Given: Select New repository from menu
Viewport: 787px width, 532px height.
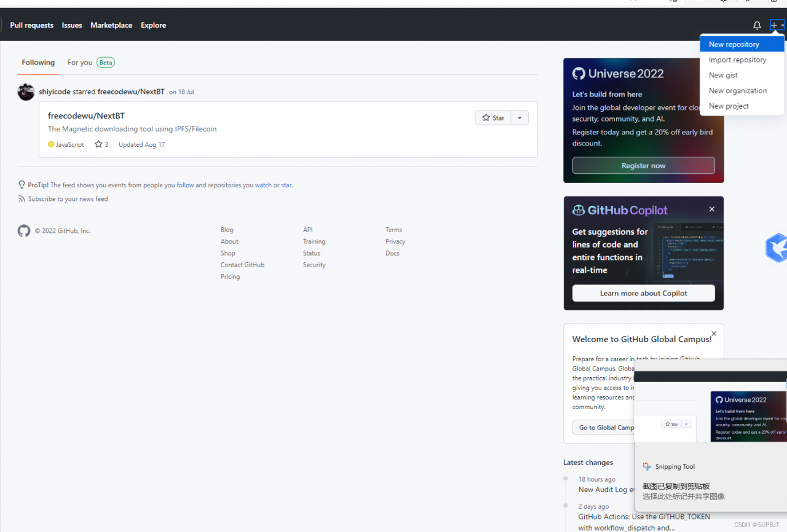Looking at the screenshot, I should click(742, 44).
